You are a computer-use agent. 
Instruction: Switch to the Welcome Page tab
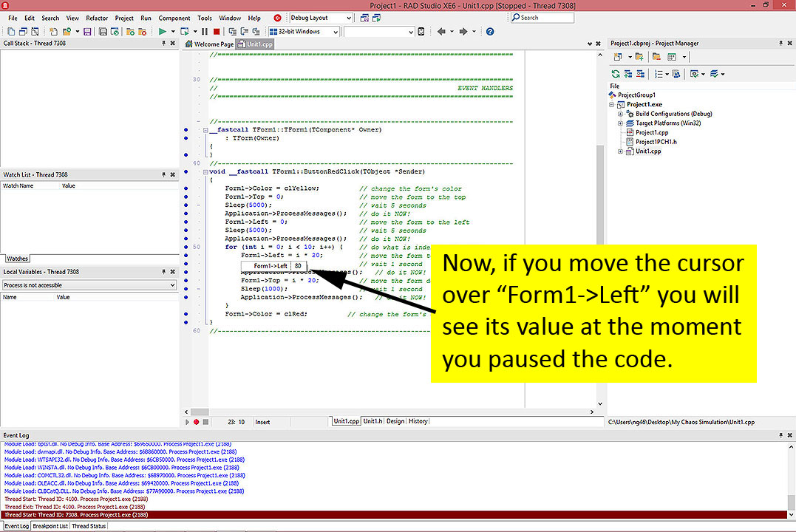[209, 44]
